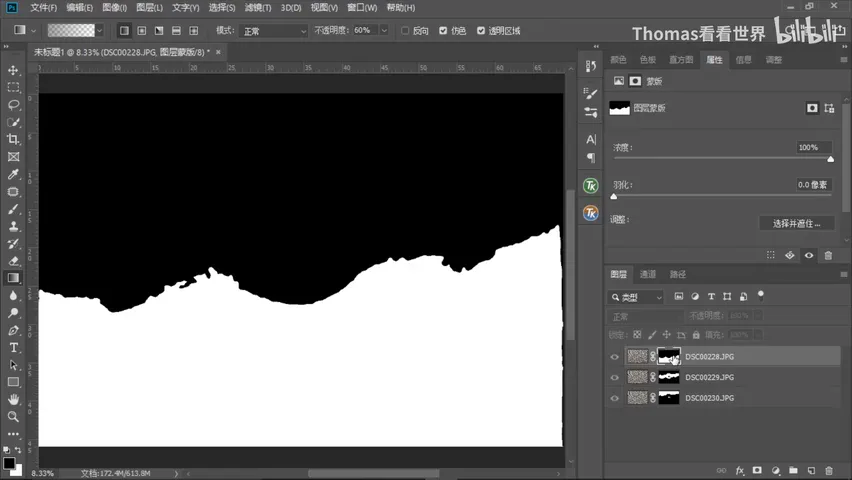Open the Filter (滤镜) menu
Screen dimensions: 852x480
coord(258,8)
